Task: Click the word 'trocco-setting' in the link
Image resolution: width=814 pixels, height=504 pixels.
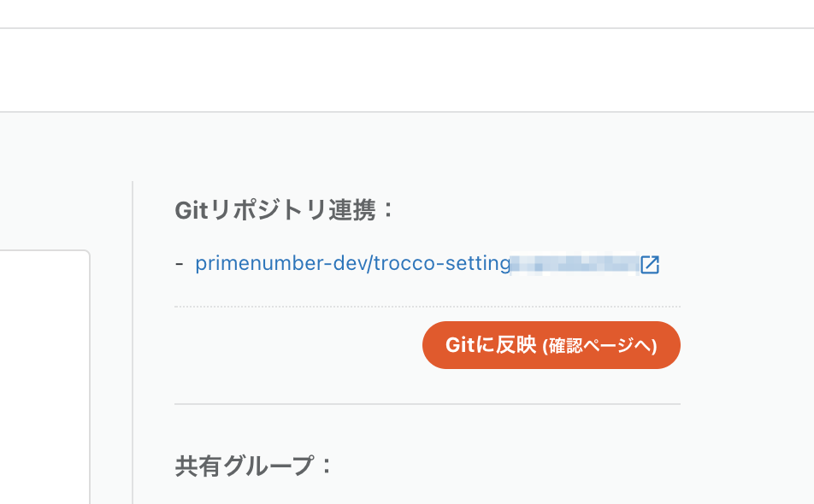Action: pyautogui.click(x=442, y=263)
